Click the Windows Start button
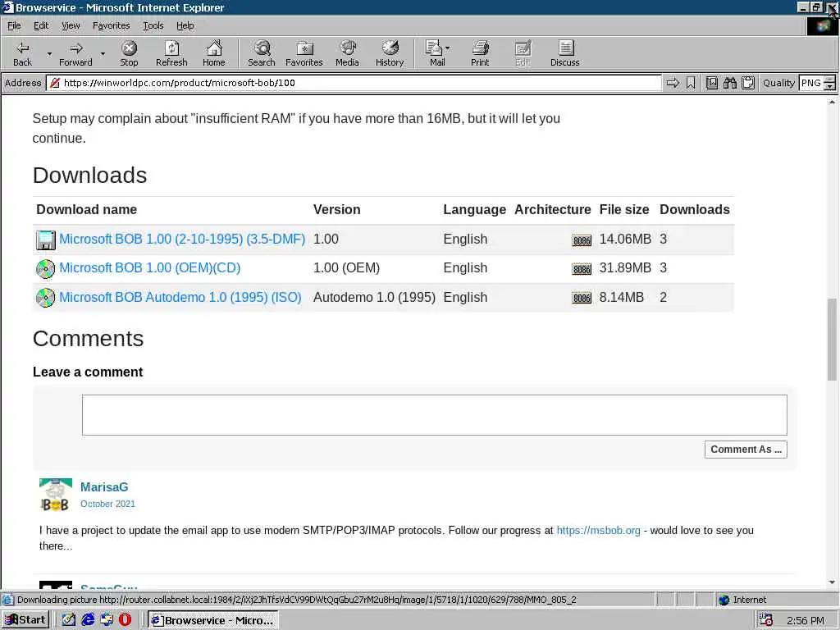 pos(25,620)
